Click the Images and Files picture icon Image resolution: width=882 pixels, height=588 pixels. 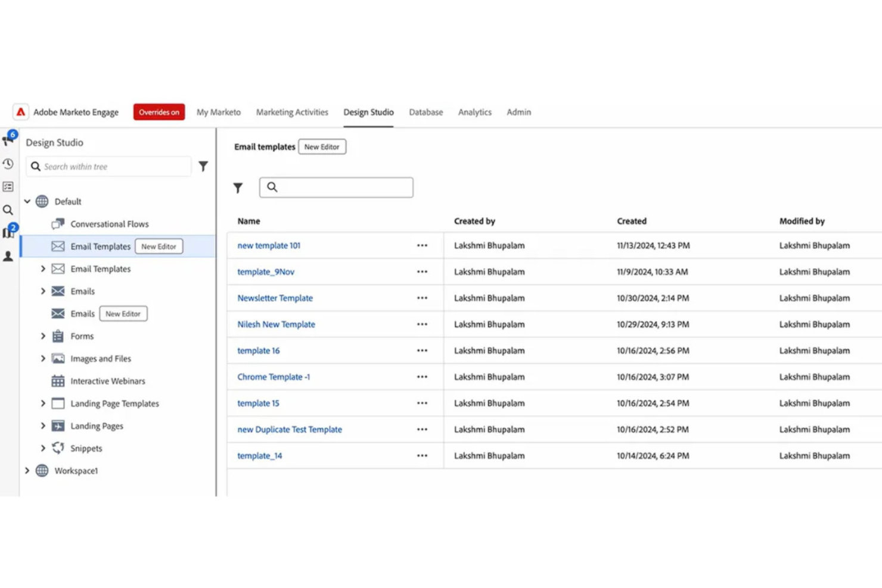58,359
